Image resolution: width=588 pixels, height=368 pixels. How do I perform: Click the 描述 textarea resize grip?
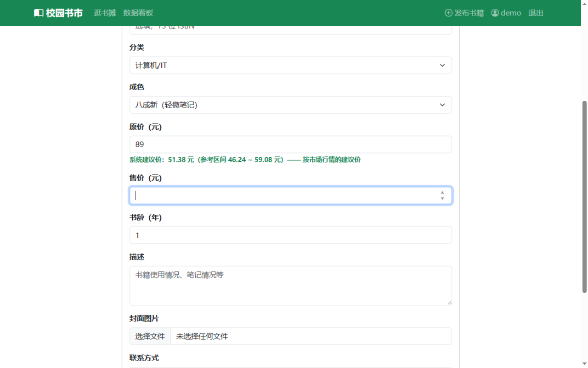pyautogui.click(x=449, y=302)
